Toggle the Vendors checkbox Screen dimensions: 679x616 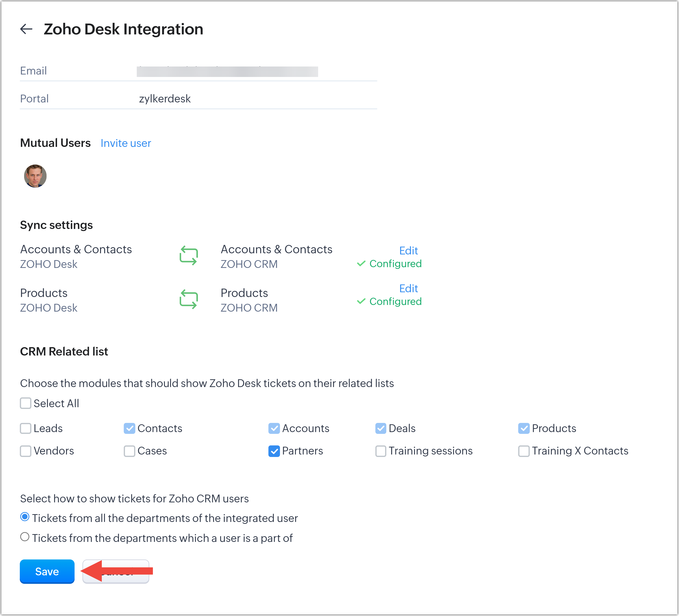pyautogui.click(x=26, y=451)
